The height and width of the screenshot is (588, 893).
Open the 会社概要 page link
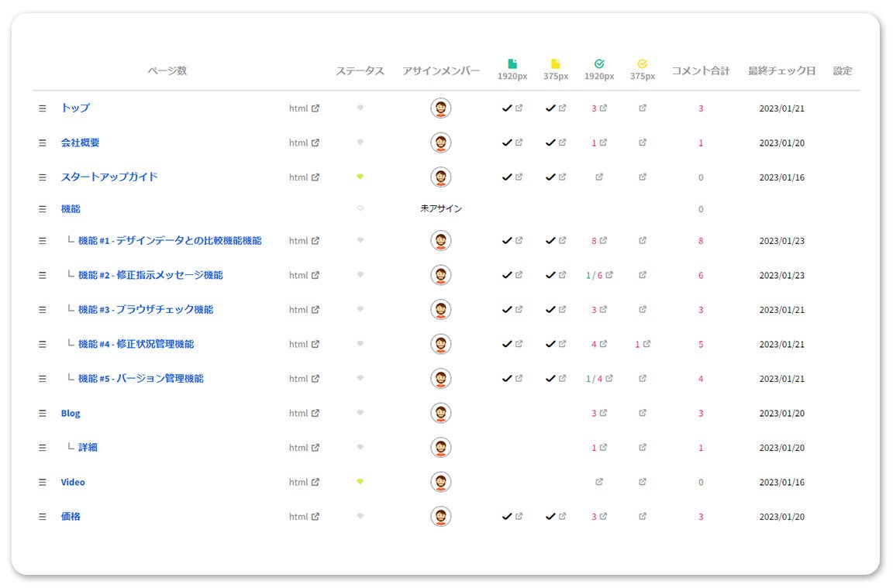(81, 143)
